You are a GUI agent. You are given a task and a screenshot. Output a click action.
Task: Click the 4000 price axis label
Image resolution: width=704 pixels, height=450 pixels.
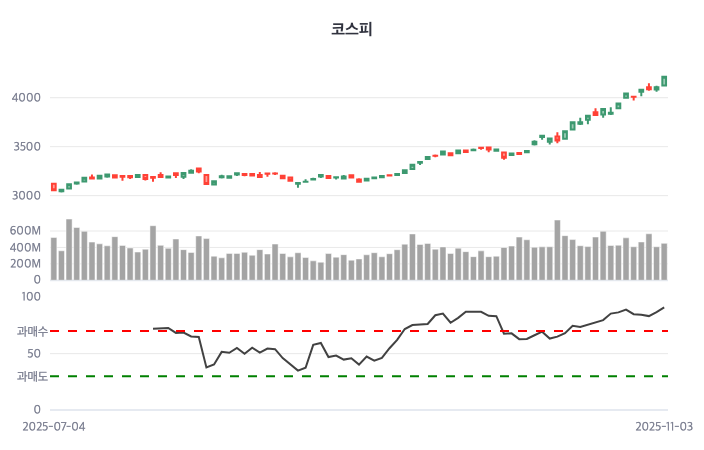(26, 98)
